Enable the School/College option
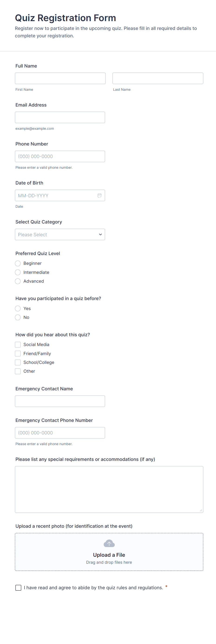Screen dimensions: 216x644 click(x=18, y=362)
